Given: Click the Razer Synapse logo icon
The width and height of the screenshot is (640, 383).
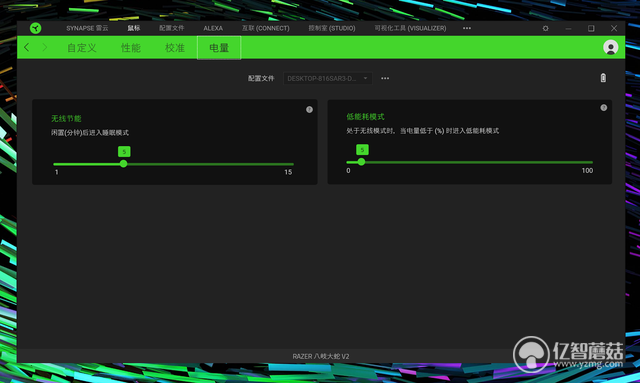Looking at the screenshot, I should tap(36, 28).
